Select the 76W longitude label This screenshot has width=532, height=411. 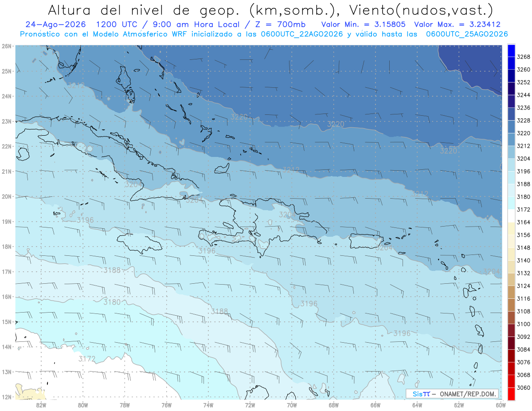(167, 405)
